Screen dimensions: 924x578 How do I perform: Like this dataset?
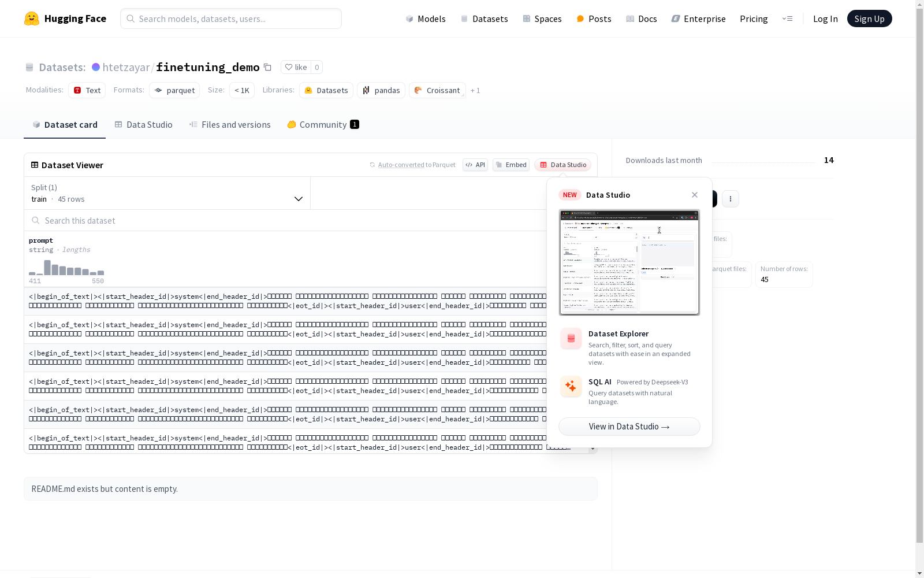296,67
